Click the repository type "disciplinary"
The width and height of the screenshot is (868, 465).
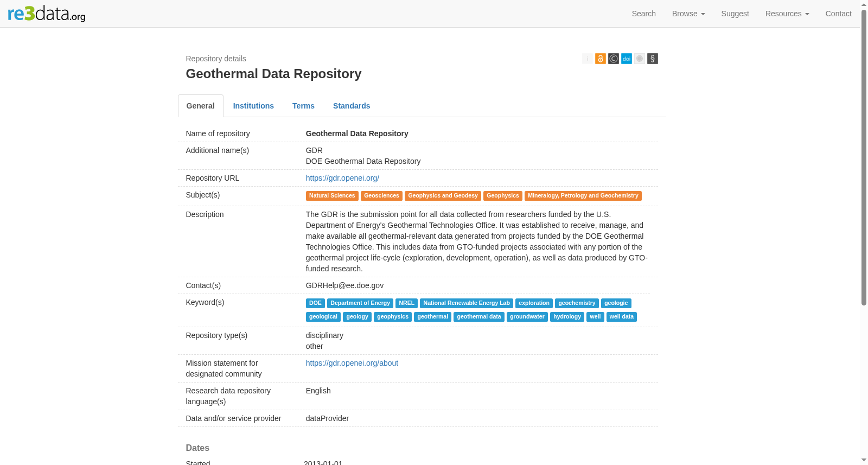tap(324, 335)
